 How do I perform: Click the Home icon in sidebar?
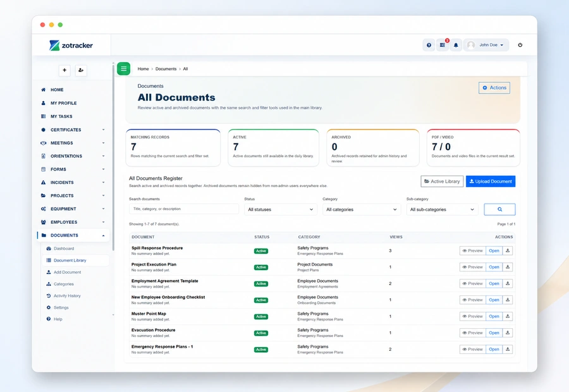coord(43,90)
